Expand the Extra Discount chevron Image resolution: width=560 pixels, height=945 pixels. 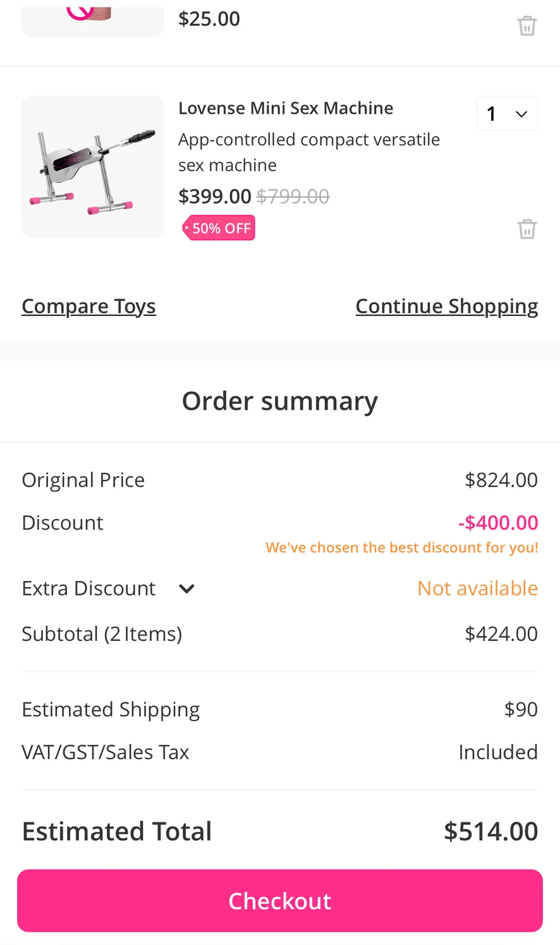pos(186,588)
